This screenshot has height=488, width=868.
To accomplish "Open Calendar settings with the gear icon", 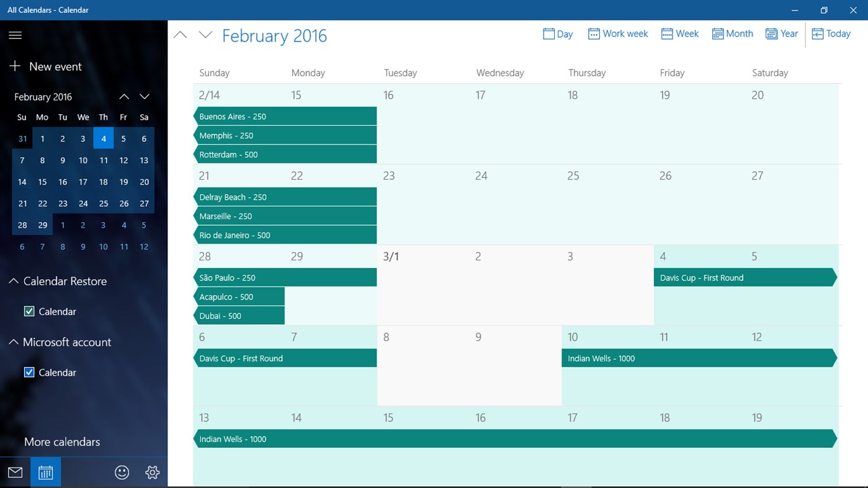I will coord(152,472).
